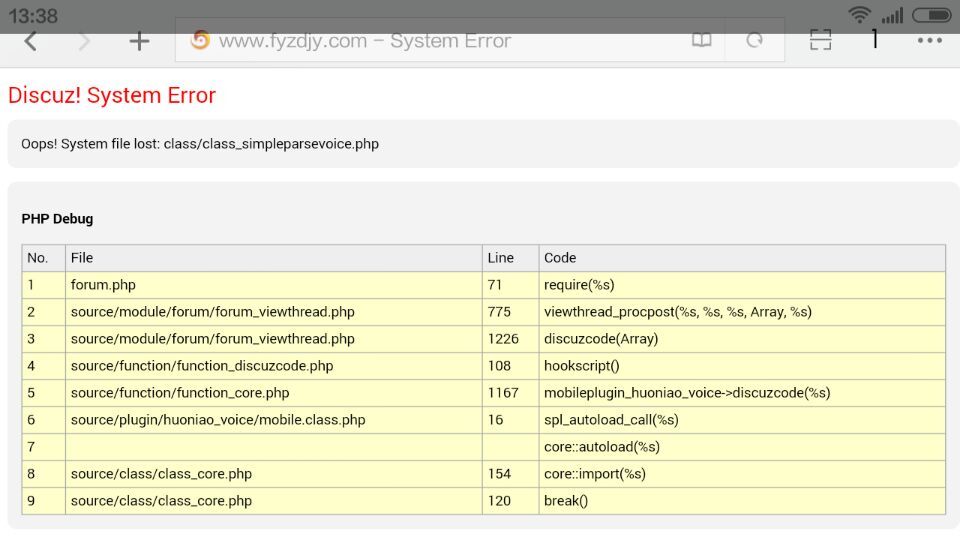960x540 pixels.
Task: Open the tab switcher showing 1
Action: point(875,39)
